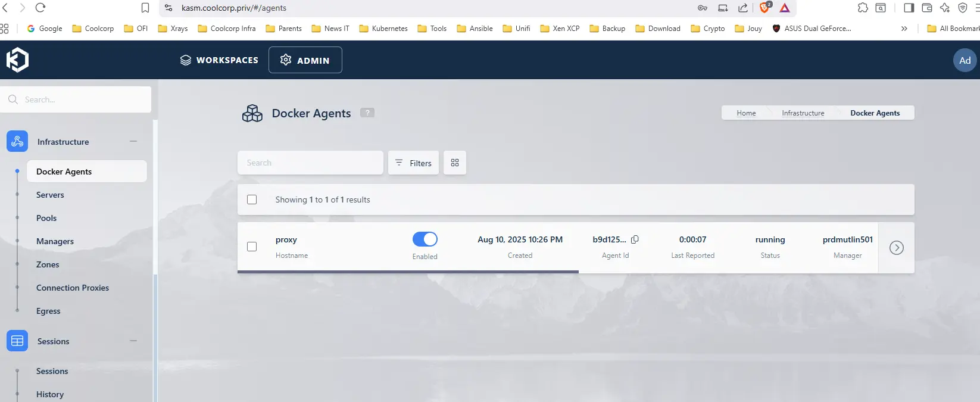
Task: Expand proxy agent row arrow
Action: (x=896, y=248)
